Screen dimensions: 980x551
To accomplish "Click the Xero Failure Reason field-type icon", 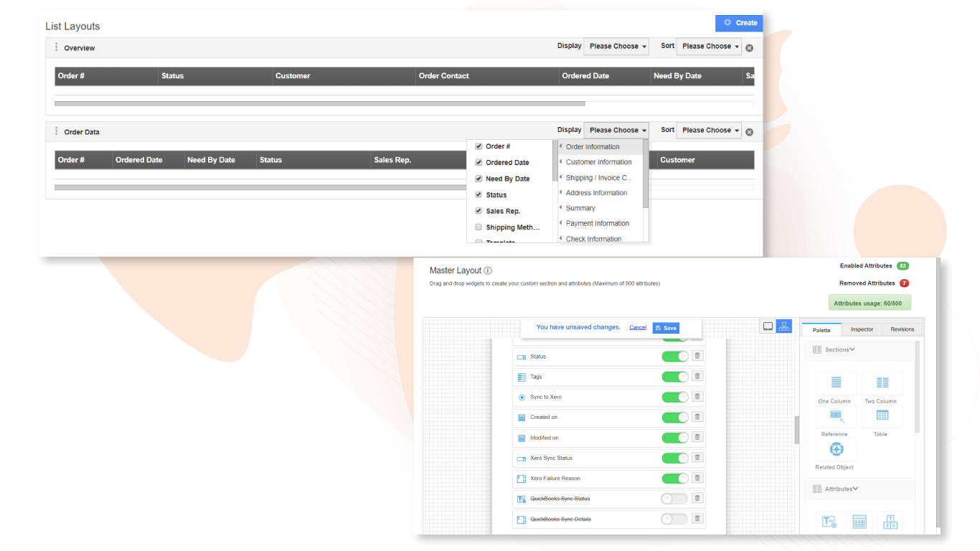I will coord(522,479).
